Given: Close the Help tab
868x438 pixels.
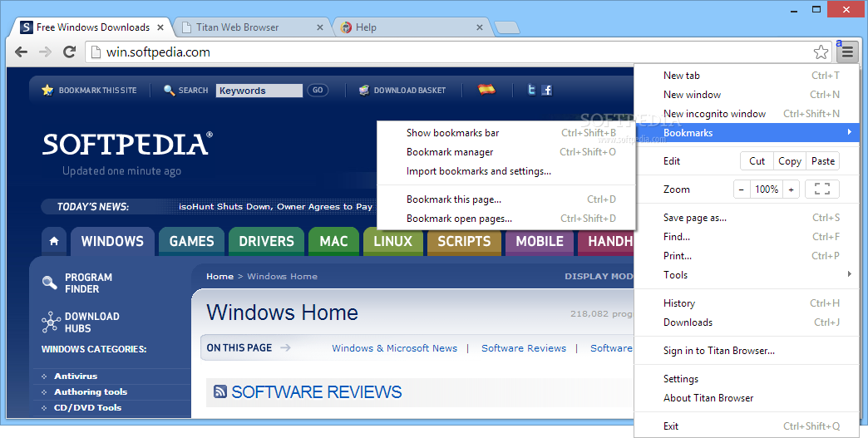Looking at the screenshot, I should coord(480,27).
